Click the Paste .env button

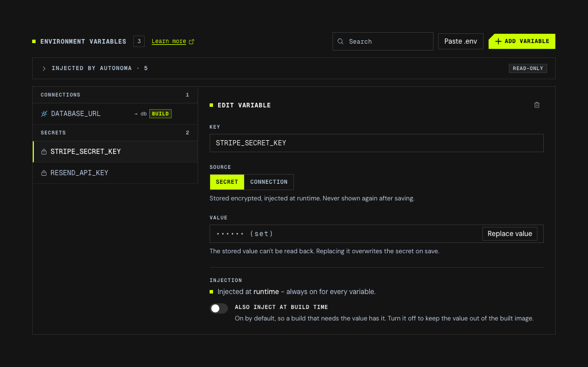tap(461, 41)
